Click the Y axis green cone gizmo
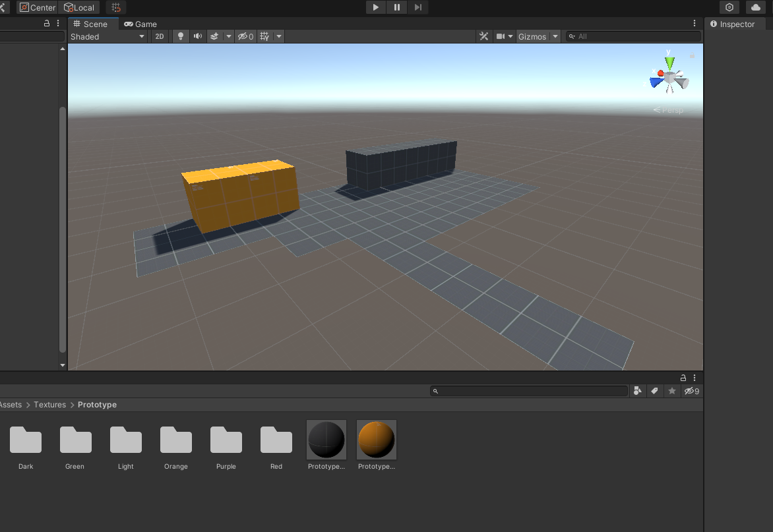Image resolution: width=773 pixels, height=532 pixels. coord(669,63)
